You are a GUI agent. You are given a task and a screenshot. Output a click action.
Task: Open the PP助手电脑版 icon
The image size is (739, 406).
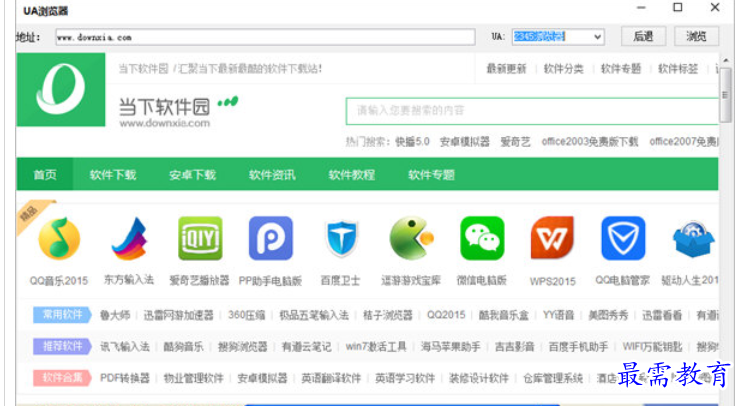[x=271, y=238]
